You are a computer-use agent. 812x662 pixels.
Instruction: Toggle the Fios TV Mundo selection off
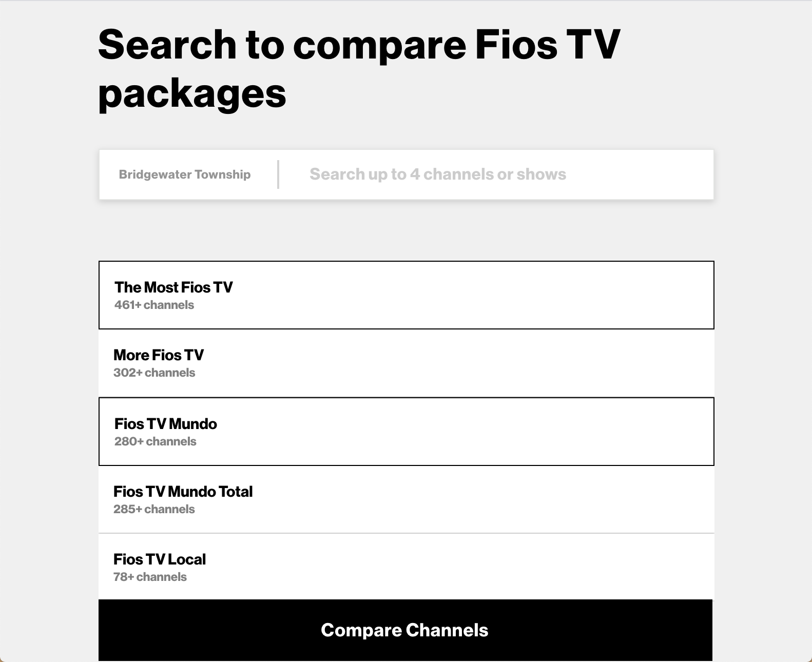[406, 431]
